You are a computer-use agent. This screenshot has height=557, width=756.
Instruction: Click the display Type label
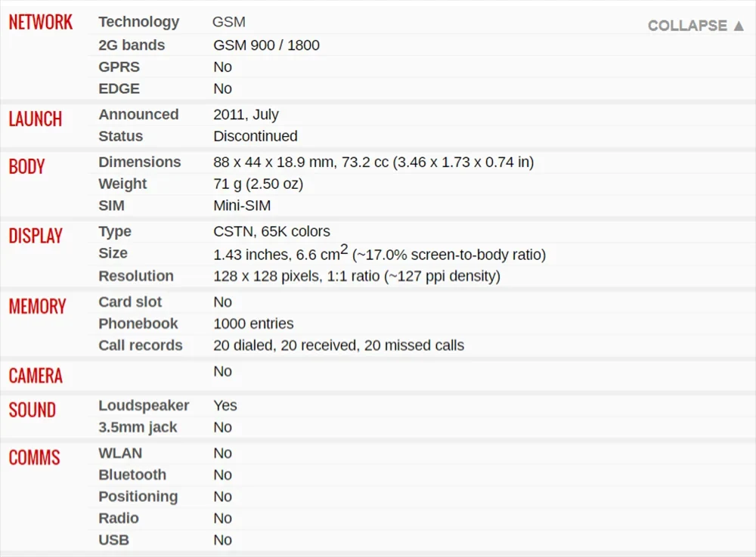(x=115, y=232)
